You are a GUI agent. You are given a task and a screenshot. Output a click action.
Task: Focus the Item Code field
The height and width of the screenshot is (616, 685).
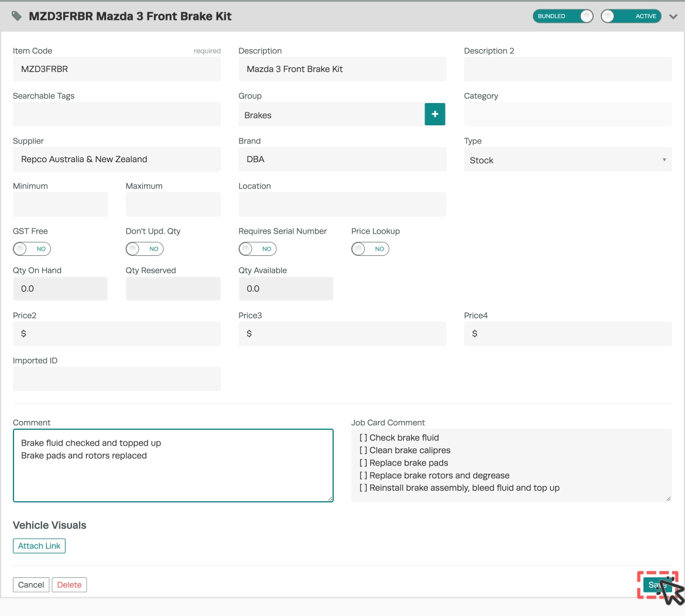pos(117,69)
